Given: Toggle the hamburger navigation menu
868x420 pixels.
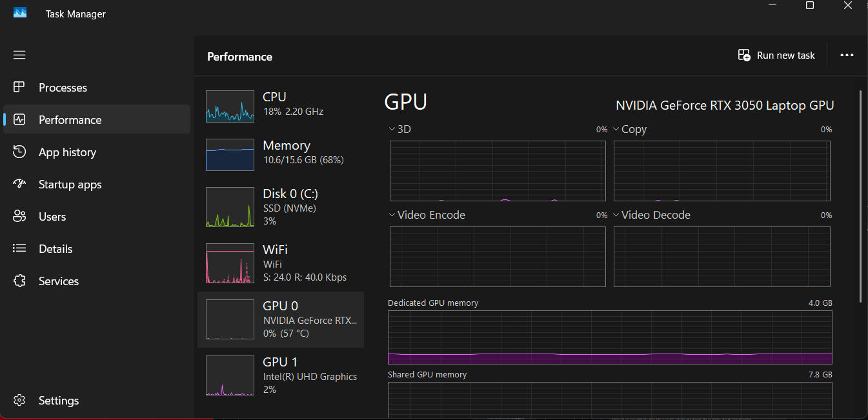Looking at the screenshot, I should 19,55.
